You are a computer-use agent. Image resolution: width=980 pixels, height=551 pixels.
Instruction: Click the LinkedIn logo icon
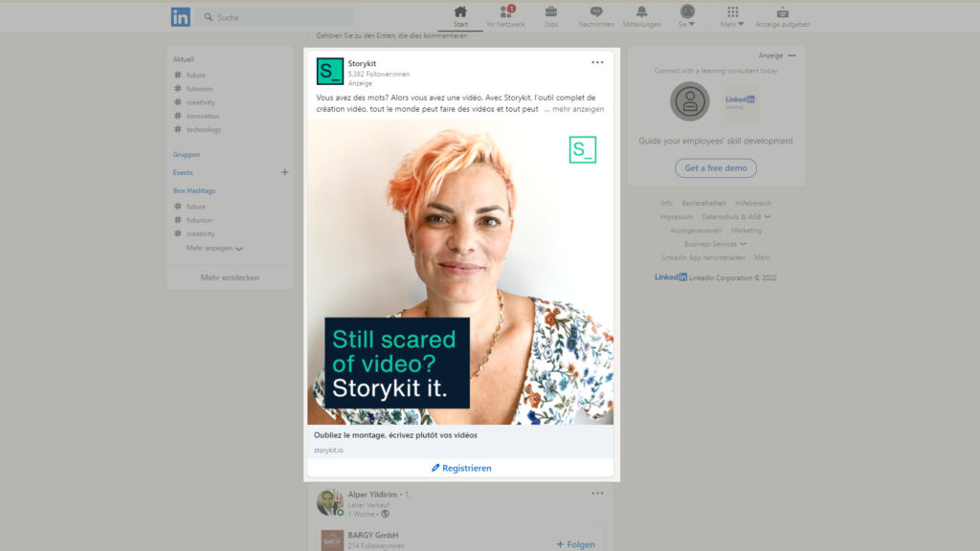click(180, 17)
